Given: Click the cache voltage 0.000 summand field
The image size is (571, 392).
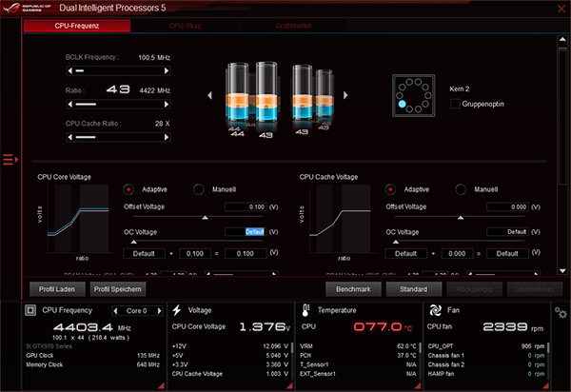Looking at the screenshot, I should tap(457, 254).
